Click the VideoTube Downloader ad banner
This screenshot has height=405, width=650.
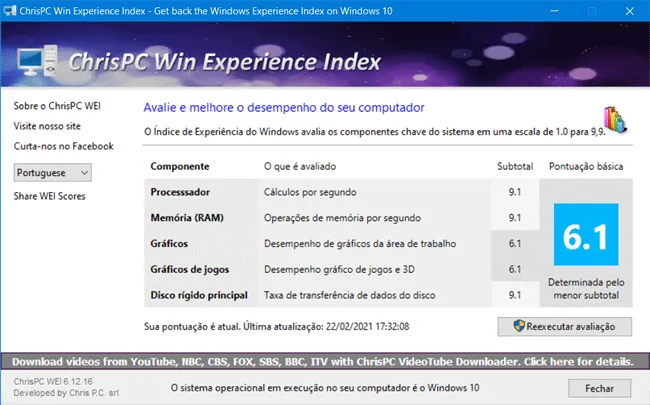[x=325, y=361]
